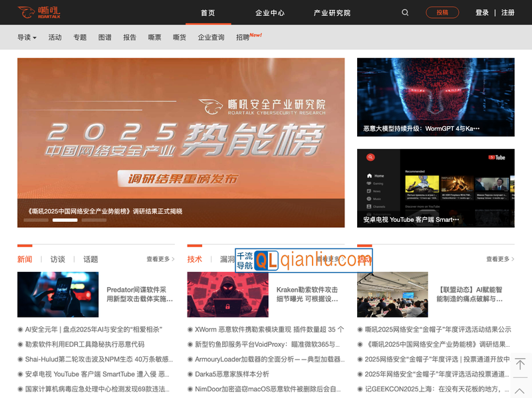Open the search magnifier icon
This screenshot has width=532, height=398.
405,13
